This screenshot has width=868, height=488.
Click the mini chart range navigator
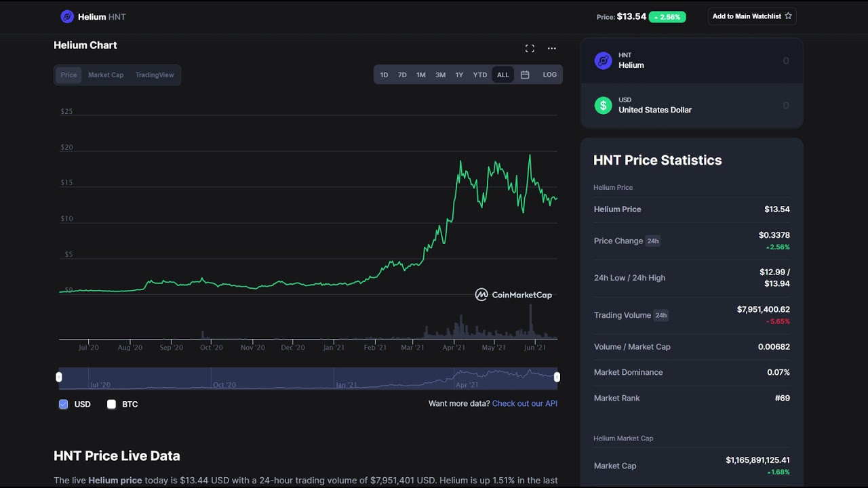tap(308, 378)
